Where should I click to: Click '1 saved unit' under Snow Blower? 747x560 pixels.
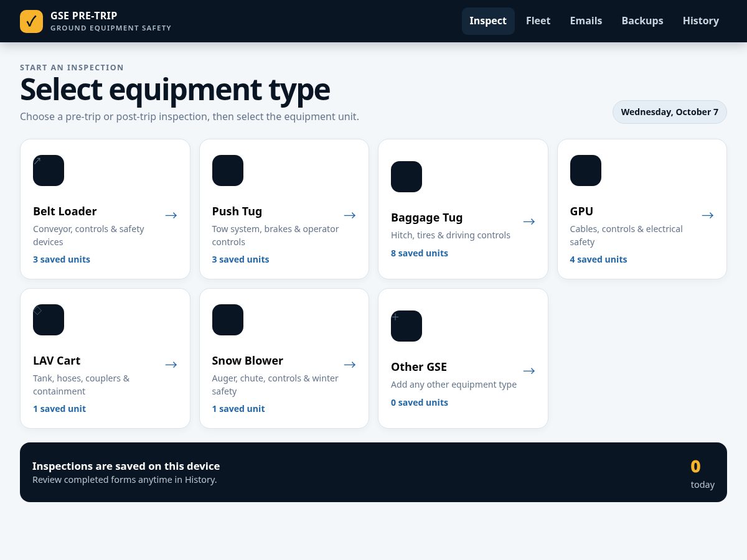pyautogui.click(x=238, y=409)
